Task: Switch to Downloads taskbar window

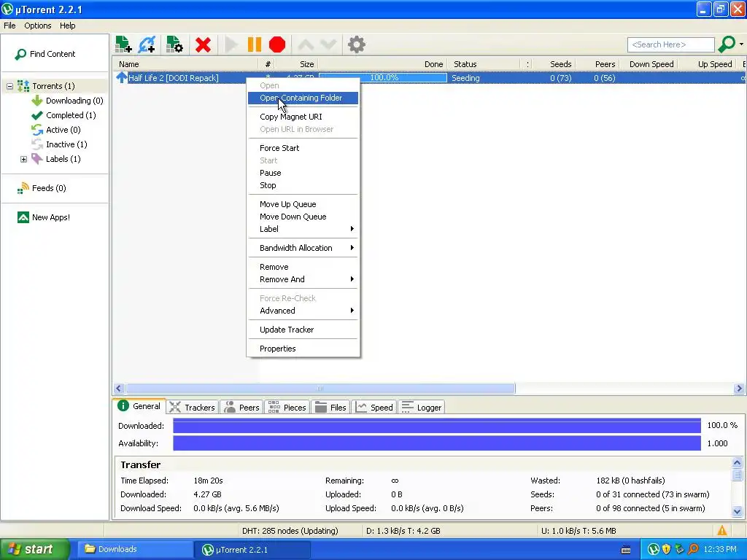Action: point(134,550)
